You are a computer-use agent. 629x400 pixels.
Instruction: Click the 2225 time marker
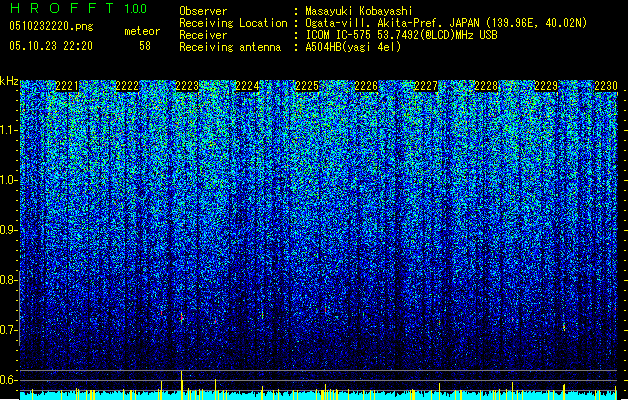coord(307,86)
